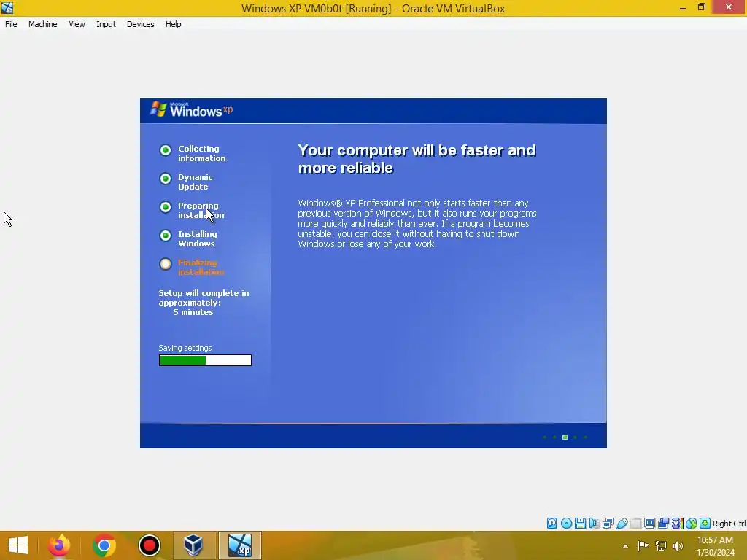Click the keyboard capture green-arrow status icon

pyautogui.click(x=705, y=524)
